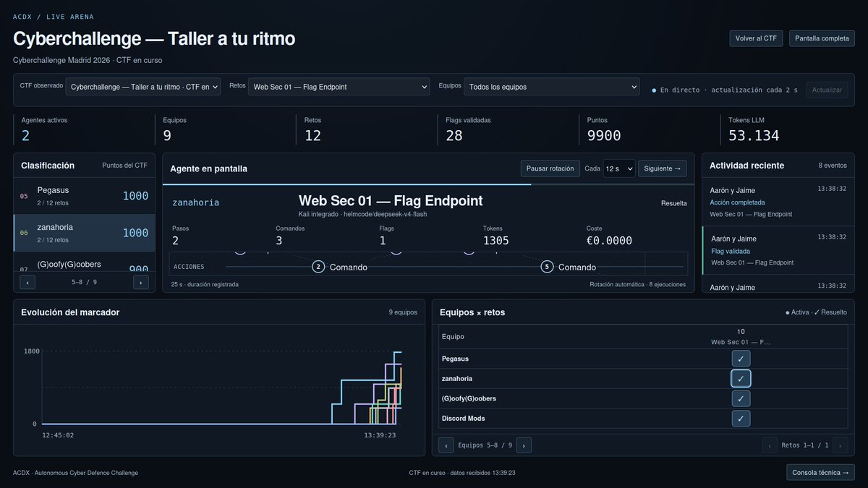Select zanahoria row in Clasificación
The image size is (868, 488).
pyautogui.click(x=84, y=233)
